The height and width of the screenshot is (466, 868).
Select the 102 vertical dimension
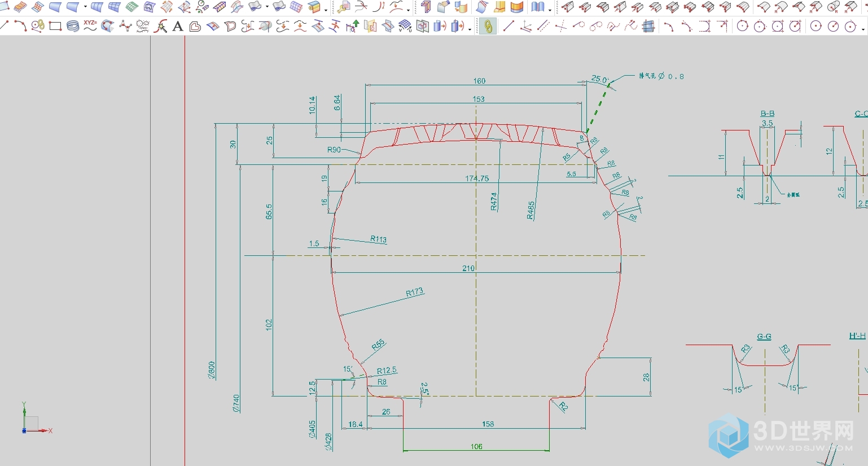pyautogui.click(x=269, y=324)
